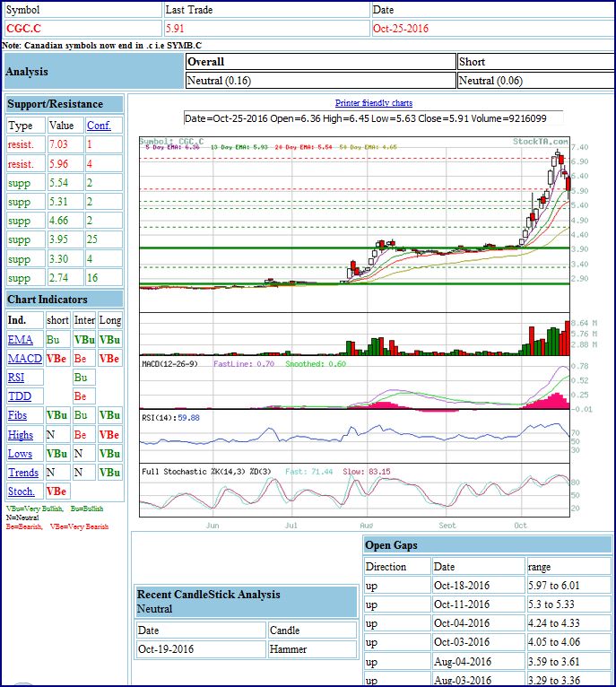Open the MACD indicator link
Viewport: 616px width, 687px height.
pyautogui.click(x=24, y=359)
